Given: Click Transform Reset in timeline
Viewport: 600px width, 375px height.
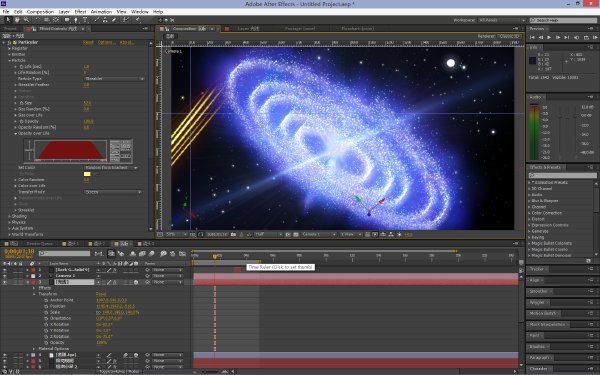Looking at the screenshot, I should (101, 294).
